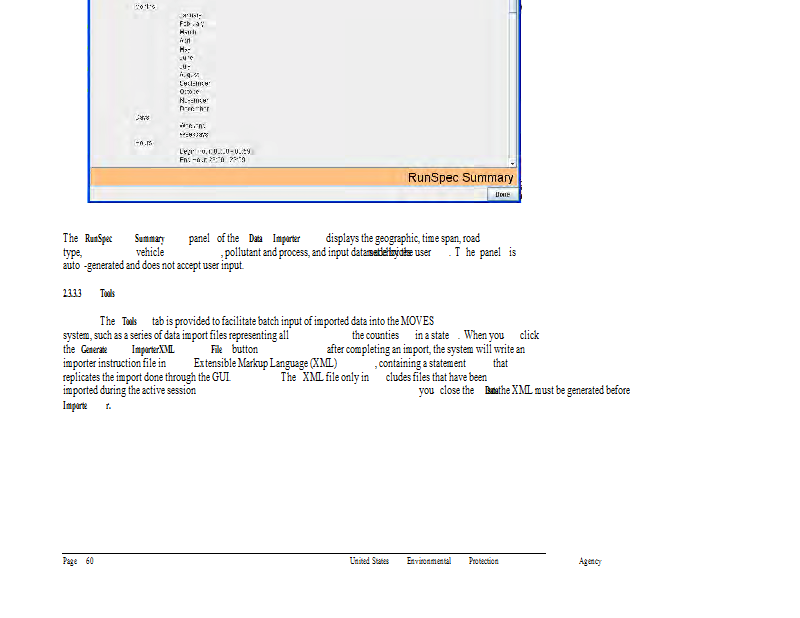
Task: Click March in the months list
Action: 188,31
